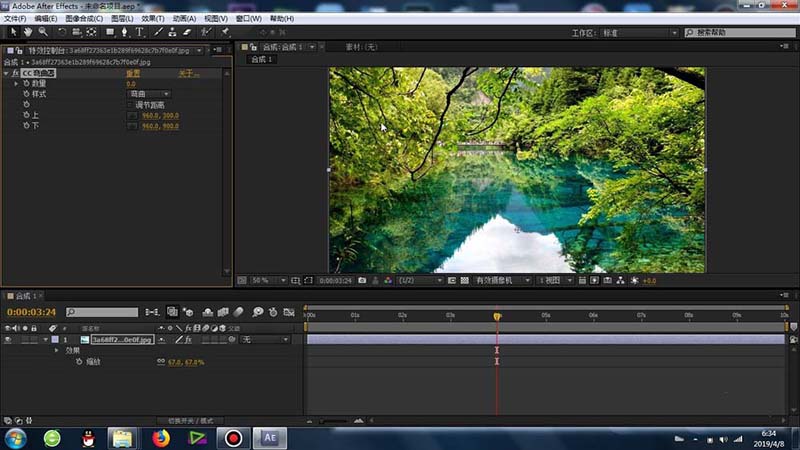The image size is (800, 450).
Task: Expand the 数量 property triangle
Action: coord(16,84)
